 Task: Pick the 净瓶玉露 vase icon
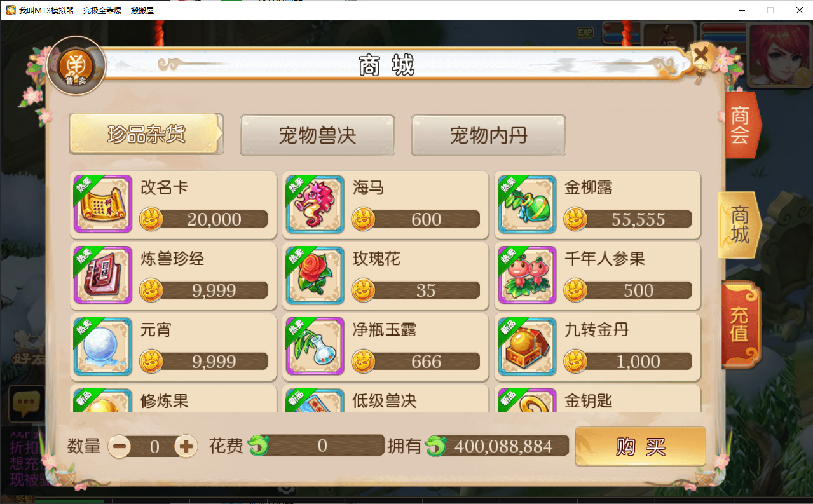pos(315,347)
